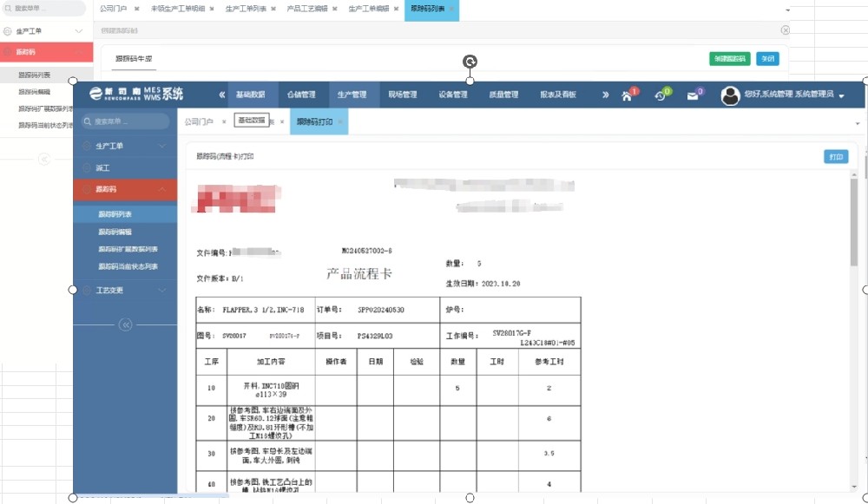Click the 产品流程卡 title text
The image size is (868, 504).
pyautogui.click(x=359, y=273)
